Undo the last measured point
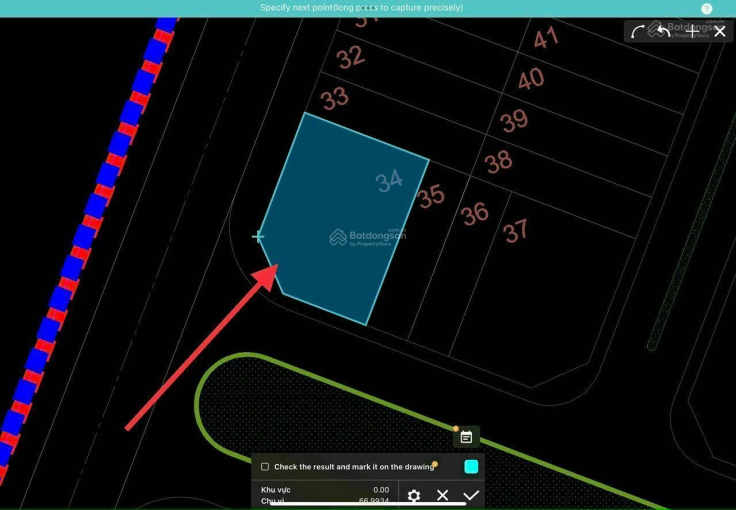The image size is (736, 510). [662, 31]
